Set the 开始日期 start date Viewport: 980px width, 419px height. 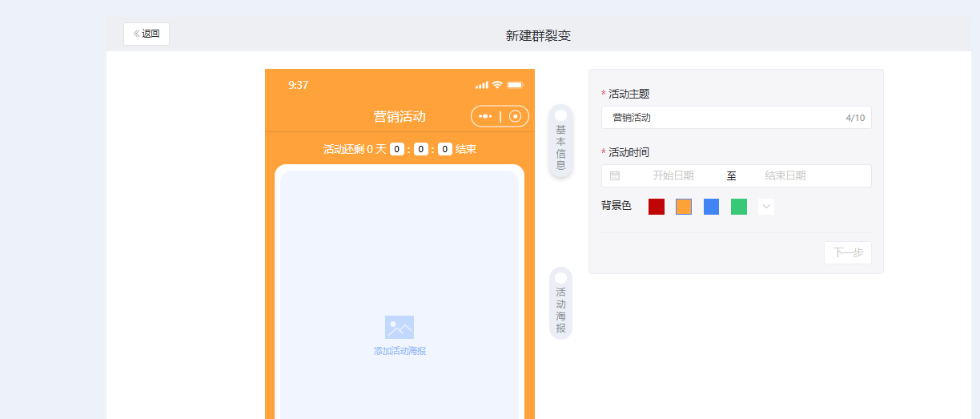[x=673, y=175]
